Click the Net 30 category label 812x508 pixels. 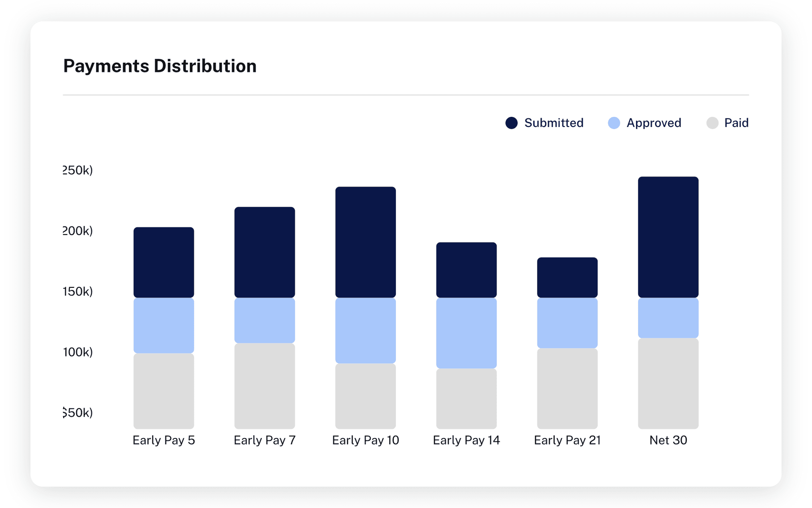[668, 440]
